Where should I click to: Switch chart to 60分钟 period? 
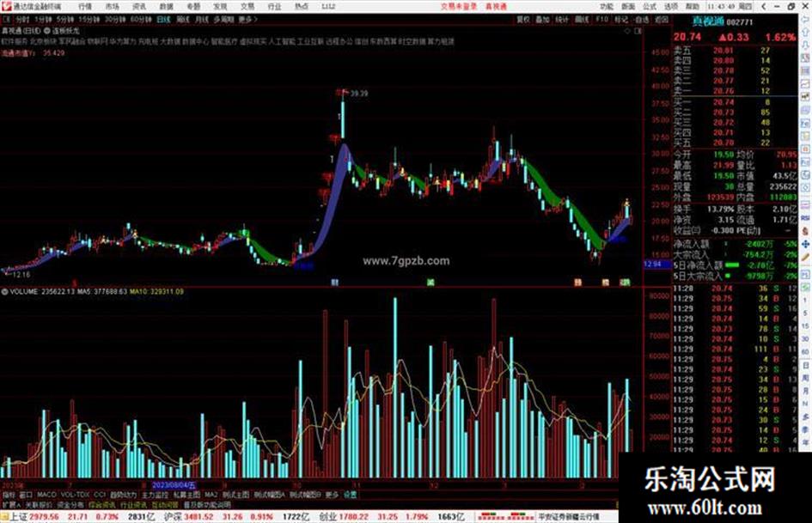[x=140, y=19]
